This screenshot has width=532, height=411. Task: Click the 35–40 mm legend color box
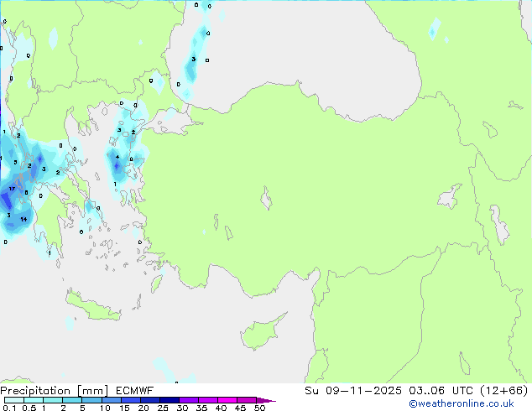207,400
